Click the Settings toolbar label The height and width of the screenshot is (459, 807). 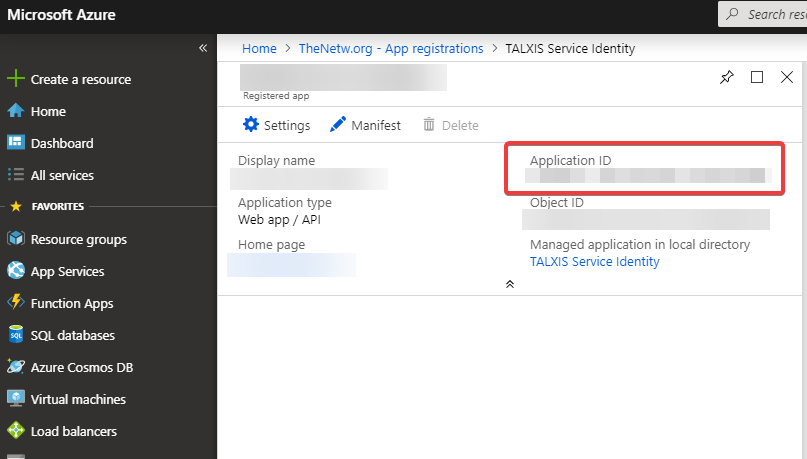point(287,126)
